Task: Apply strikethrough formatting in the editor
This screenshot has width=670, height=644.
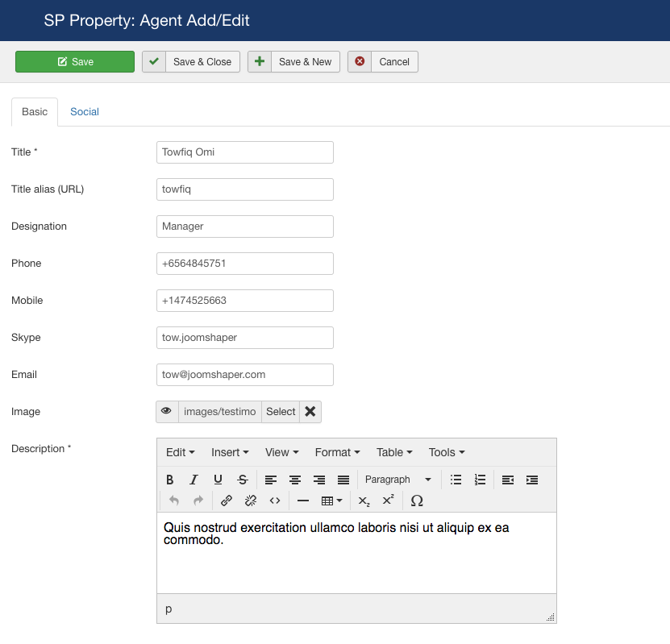Action: 242,479
